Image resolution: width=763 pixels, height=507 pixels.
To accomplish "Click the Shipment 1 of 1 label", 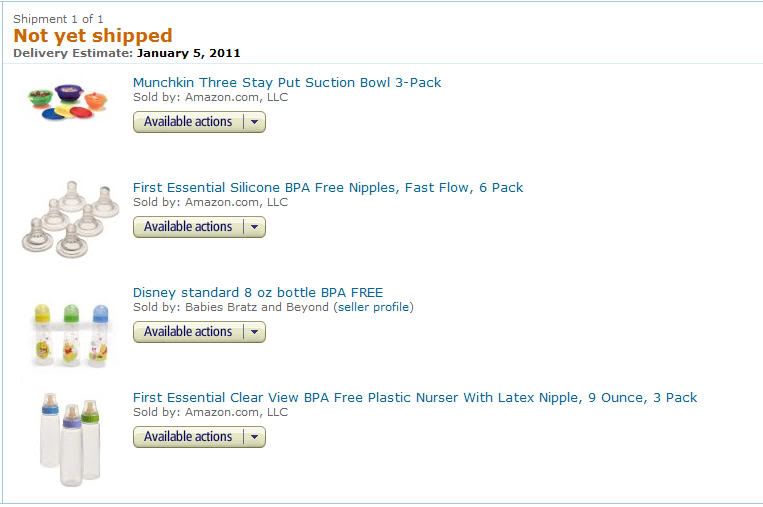I will [58, 19].
